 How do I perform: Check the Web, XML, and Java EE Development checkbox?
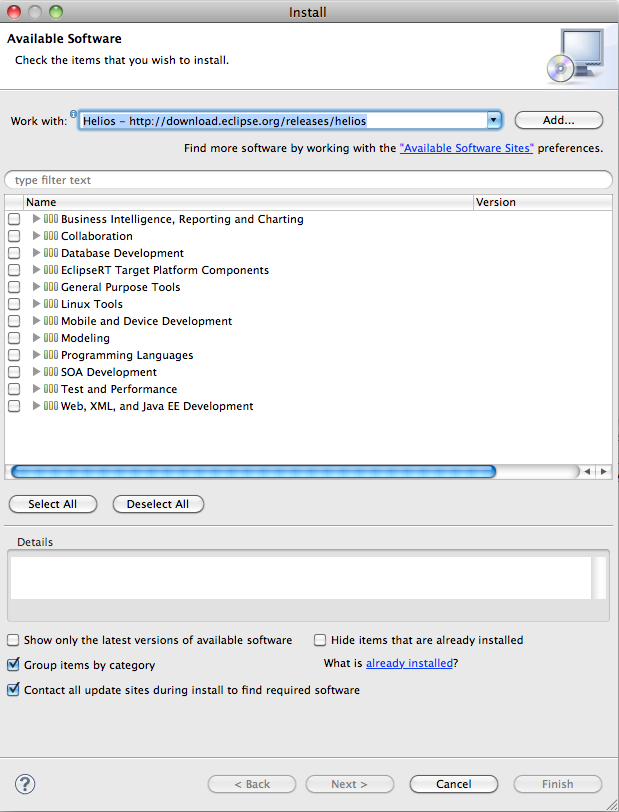(14, 406)
